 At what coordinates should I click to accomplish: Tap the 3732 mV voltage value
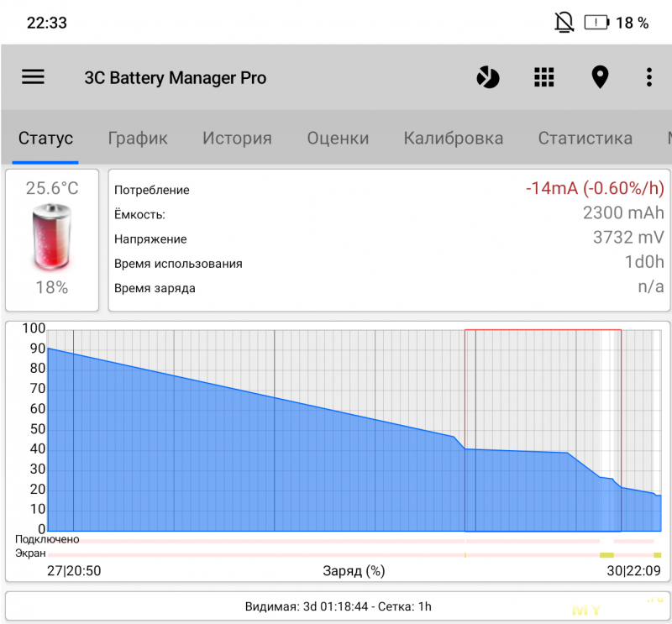pos(628,238)
